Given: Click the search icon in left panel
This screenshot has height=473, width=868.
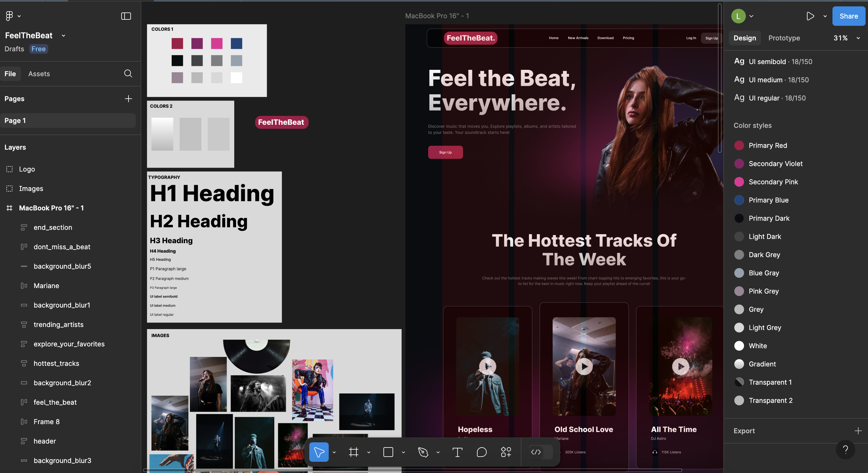Looking at the screenshot, I should pyautogui.click(x=128, y=74).
